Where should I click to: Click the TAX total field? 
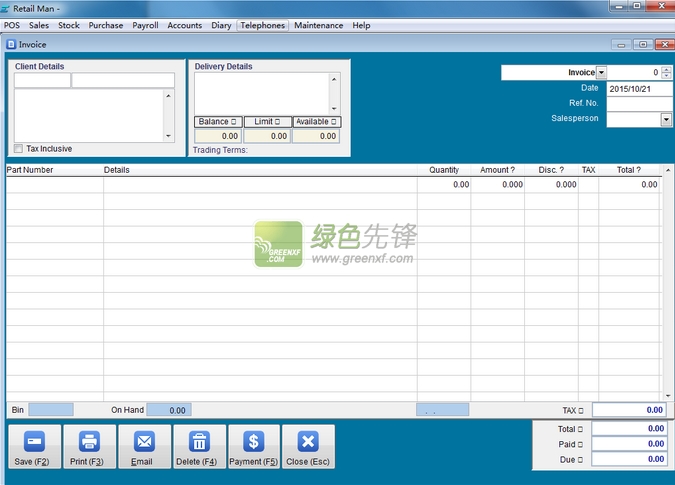629,410
